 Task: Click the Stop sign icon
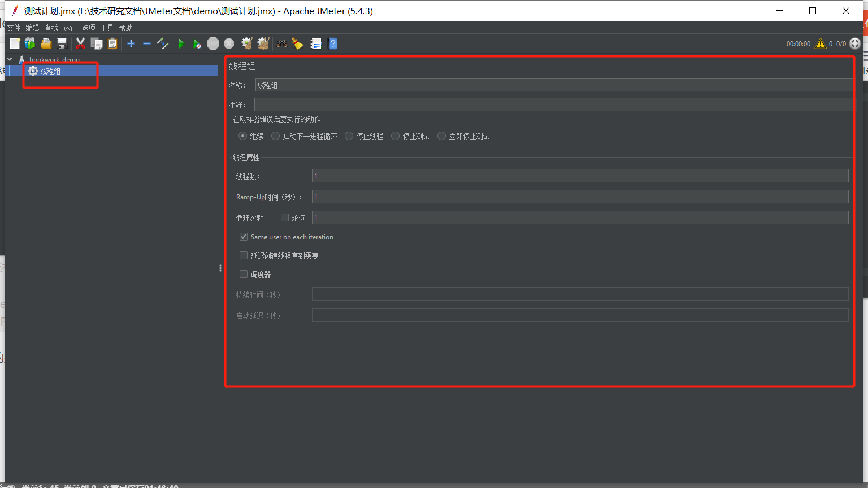tap(213, 43)
